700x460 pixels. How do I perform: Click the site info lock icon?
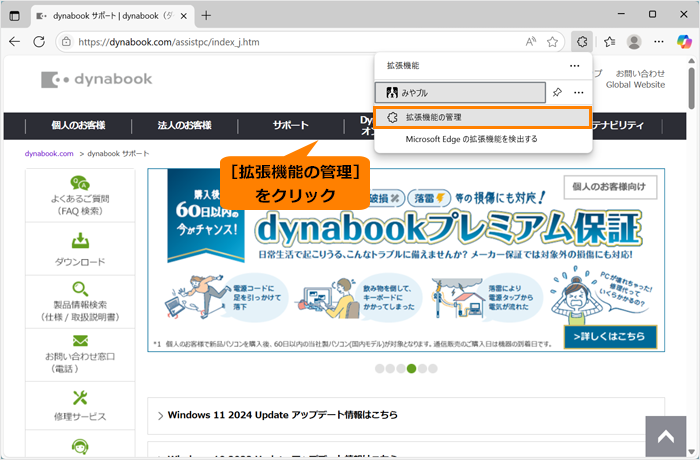coord(67,42)
